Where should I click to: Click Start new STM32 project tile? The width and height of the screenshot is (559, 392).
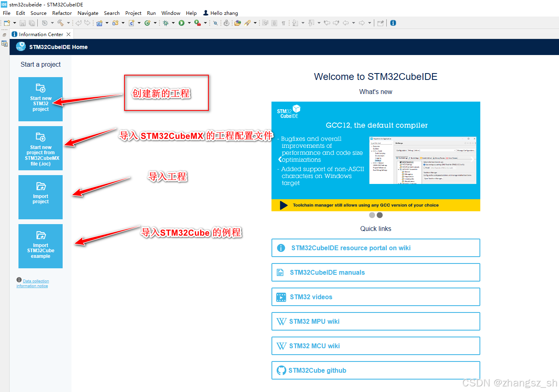click(41, 99)
